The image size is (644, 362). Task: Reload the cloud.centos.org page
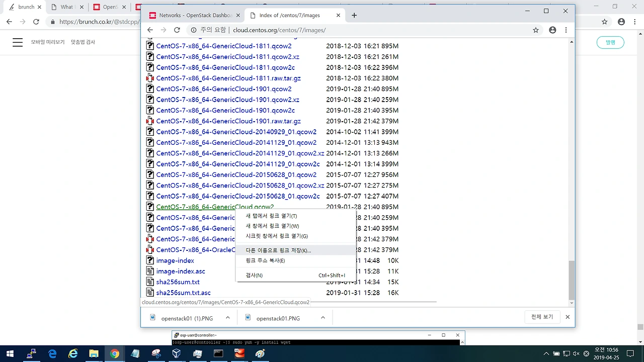click(x=177, y=30)
